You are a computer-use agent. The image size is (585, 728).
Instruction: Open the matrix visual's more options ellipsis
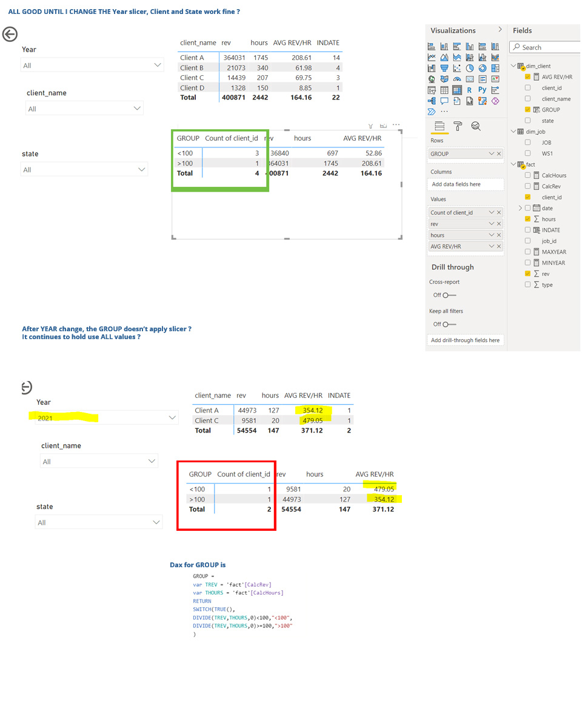click(396, 125)
